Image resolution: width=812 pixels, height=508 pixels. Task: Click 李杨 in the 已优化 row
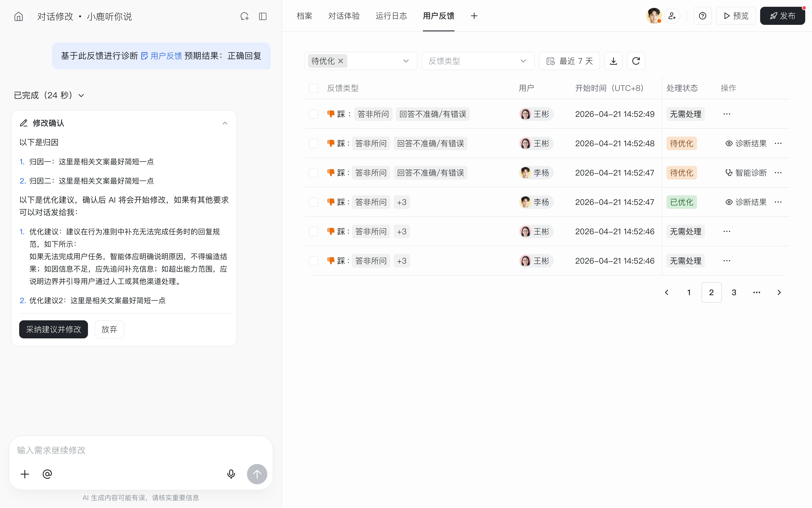(536, 202)
